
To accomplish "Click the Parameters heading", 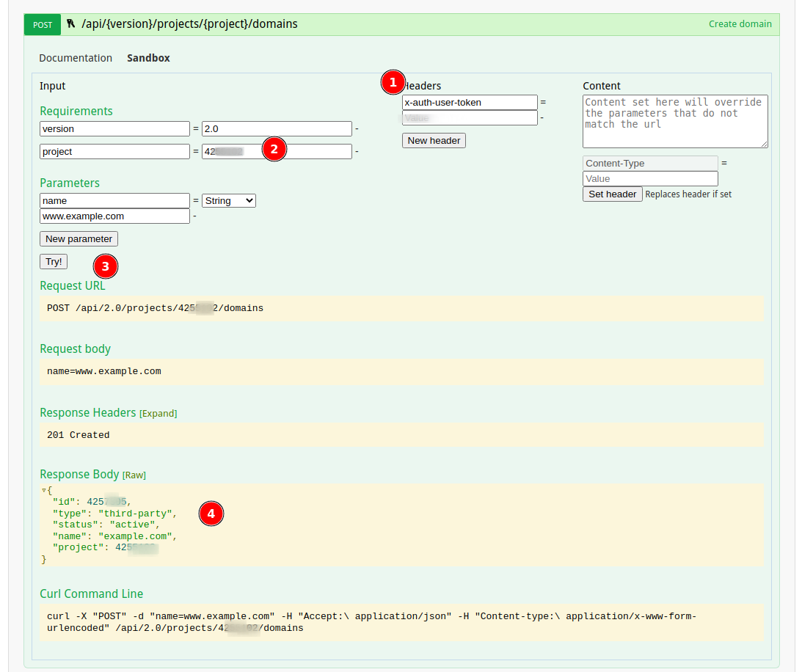I will pos(70,183).
